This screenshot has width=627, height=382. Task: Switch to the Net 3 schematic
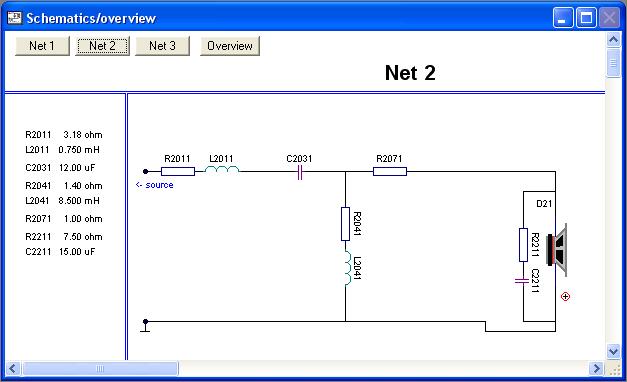click(x=162, y=46)
